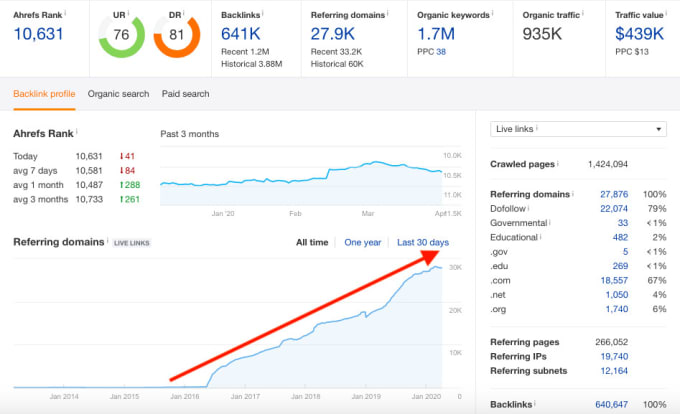
Task: Select One year referring domains range
Action: tap(363, 242)
